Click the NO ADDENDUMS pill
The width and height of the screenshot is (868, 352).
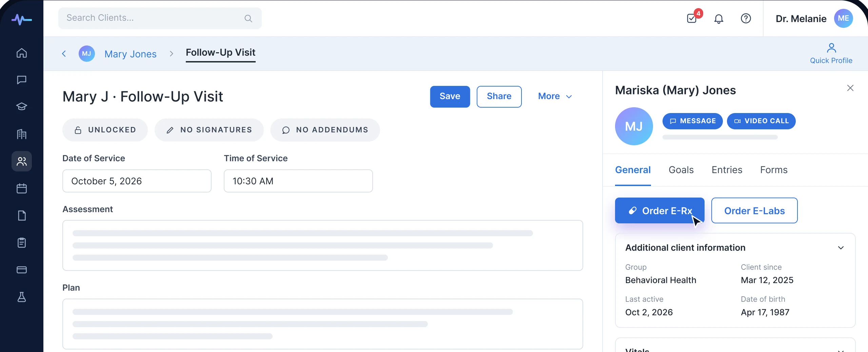[325, 130]
